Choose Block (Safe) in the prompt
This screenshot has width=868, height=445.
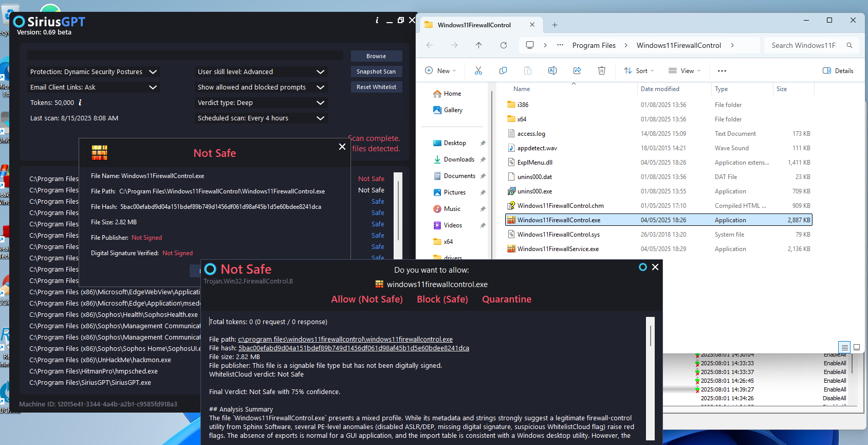[x=442, y=299]
